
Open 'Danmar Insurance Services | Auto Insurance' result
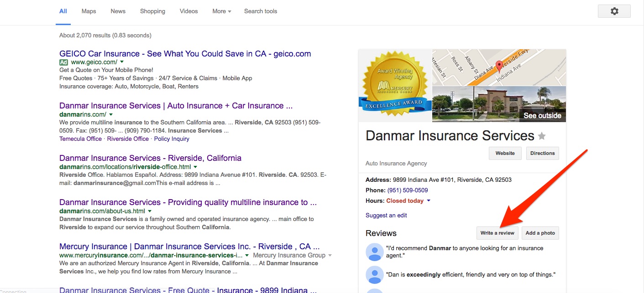point(176,106)
